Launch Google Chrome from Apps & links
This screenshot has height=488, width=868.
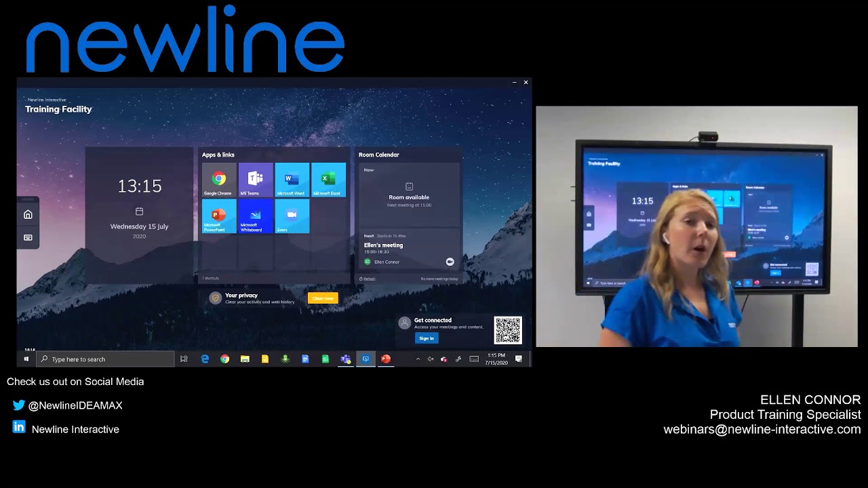pyautogui.click(x=218, y=180)
